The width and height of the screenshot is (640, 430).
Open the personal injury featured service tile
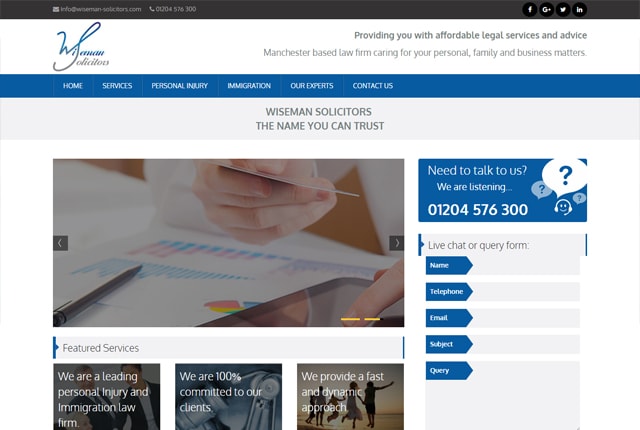106,396
